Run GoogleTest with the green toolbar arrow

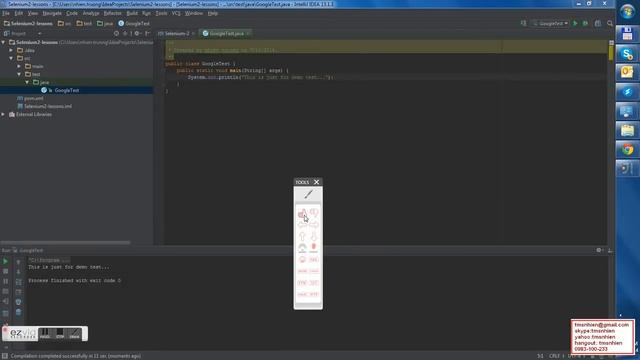(575, 24)
